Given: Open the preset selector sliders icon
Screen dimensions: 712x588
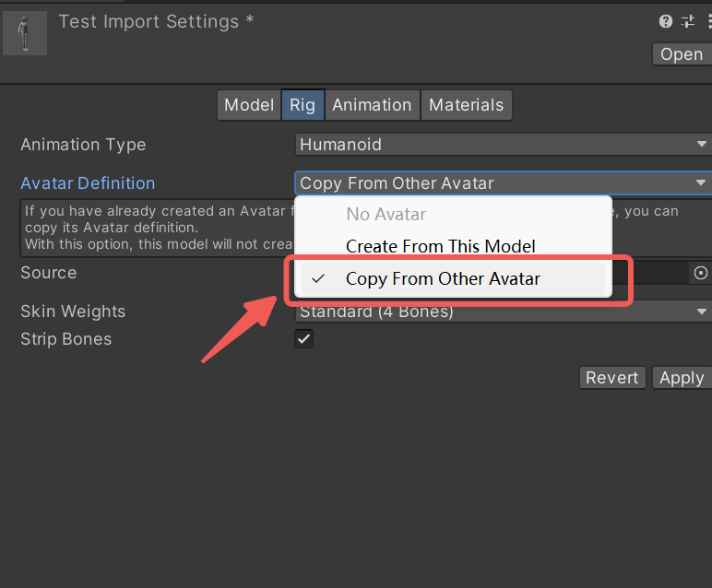Looking at the screenshot, I should [688, 21].
